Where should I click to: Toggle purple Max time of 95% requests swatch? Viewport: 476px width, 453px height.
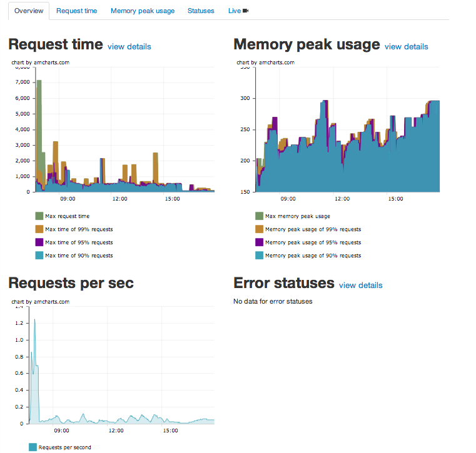[39, 242]
